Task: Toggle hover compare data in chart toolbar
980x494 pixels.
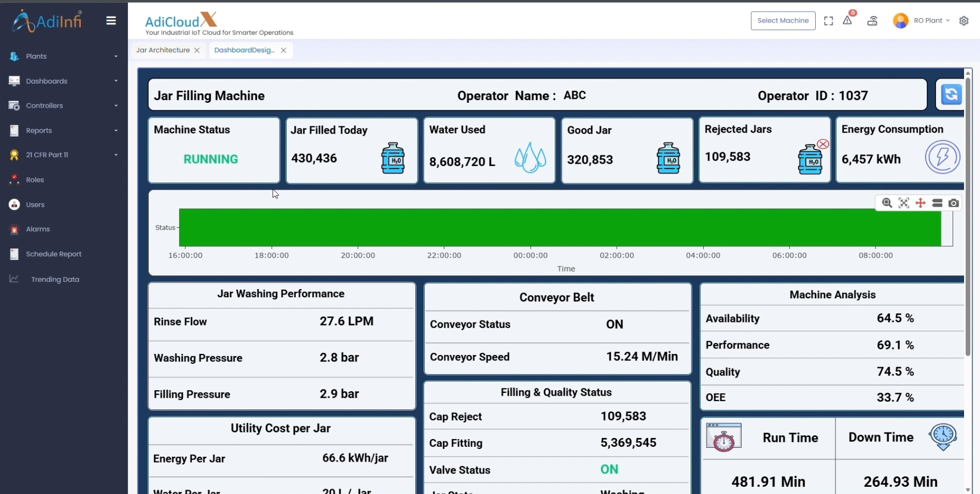Action: [x=937, y=203]
